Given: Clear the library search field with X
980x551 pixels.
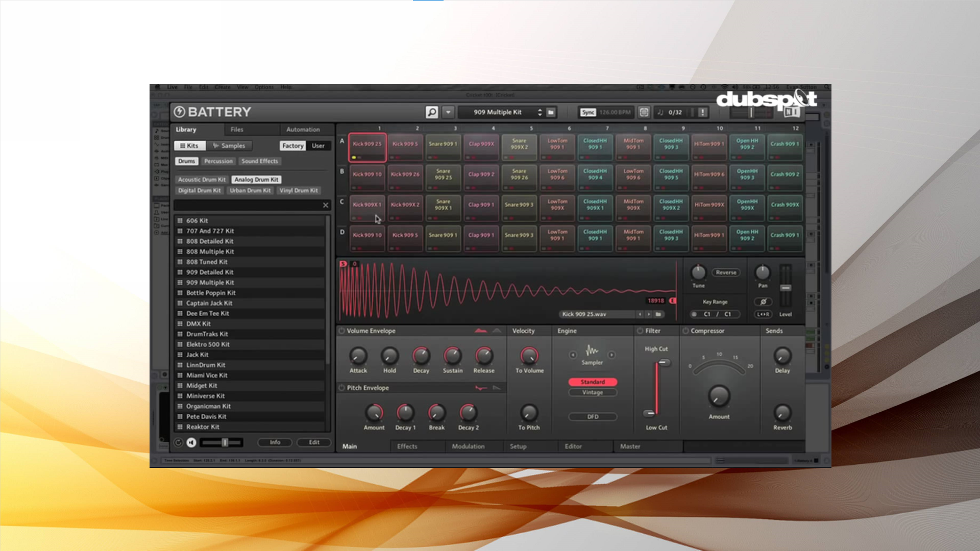Looking at the screenshot, I should (x=326, y=205).
